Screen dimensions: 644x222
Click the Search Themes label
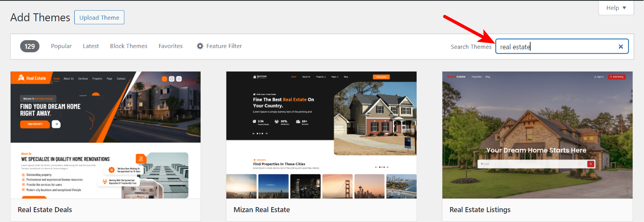(471, 47)
